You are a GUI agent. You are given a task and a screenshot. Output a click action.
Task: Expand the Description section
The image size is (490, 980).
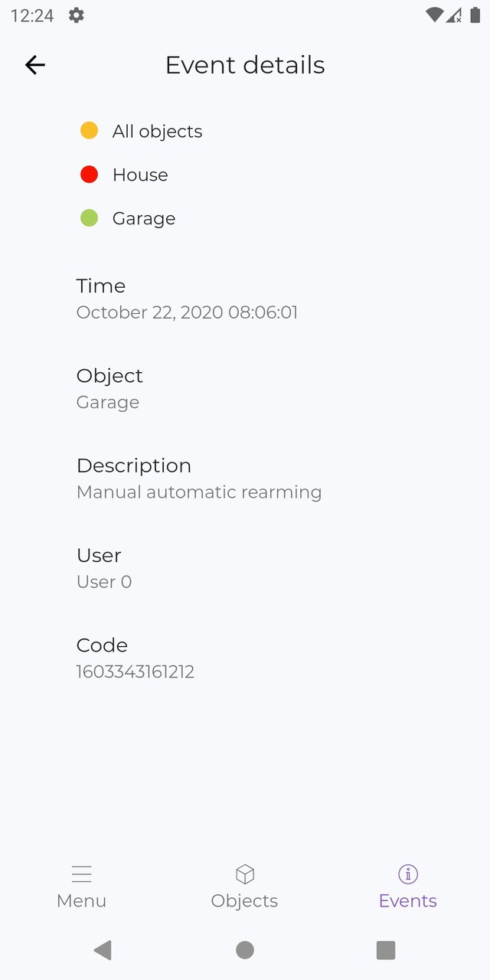(199, 478)
